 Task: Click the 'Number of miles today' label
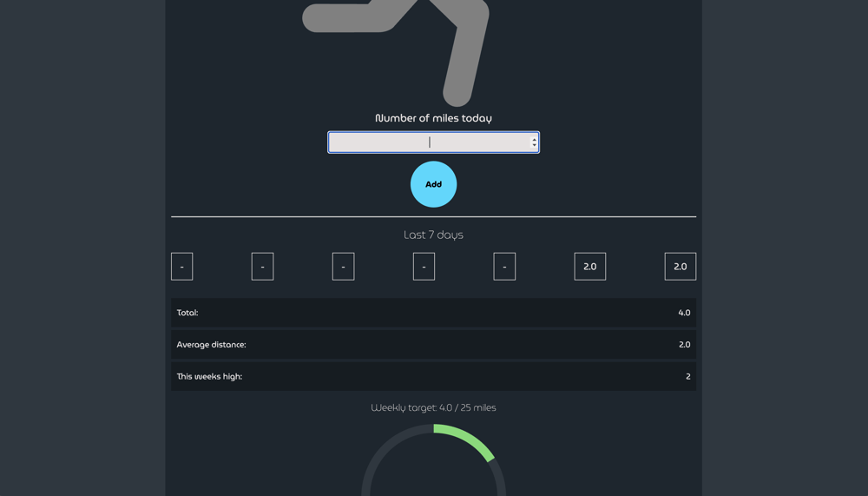tap(433, 118)
